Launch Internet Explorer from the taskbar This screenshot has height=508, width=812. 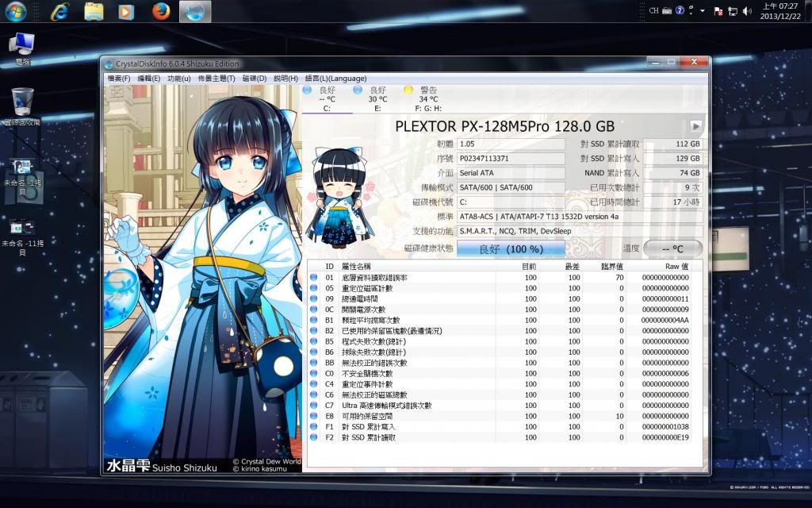pyautogui.click(x=60, y=11)
